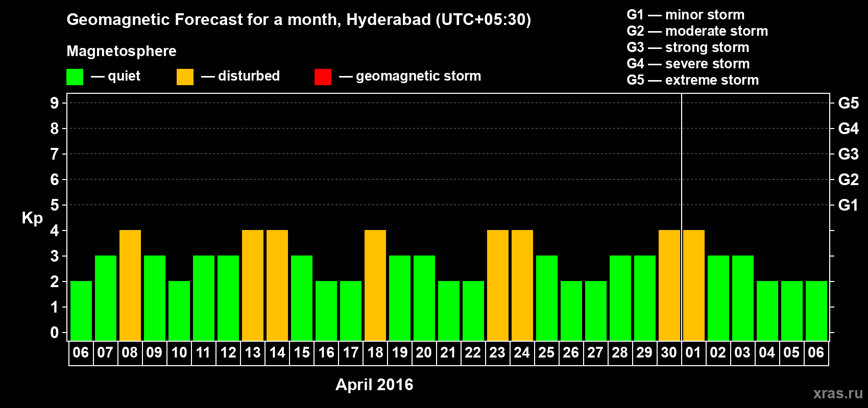Screen dimensions: 868x408
Task: Click the green bar above date 27
Action: [596, 311]
